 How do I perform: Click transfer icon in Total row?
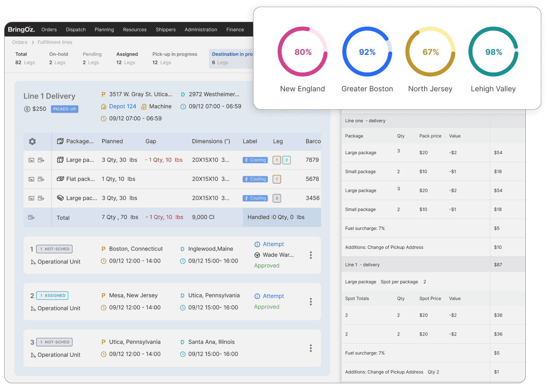(31, 217)
